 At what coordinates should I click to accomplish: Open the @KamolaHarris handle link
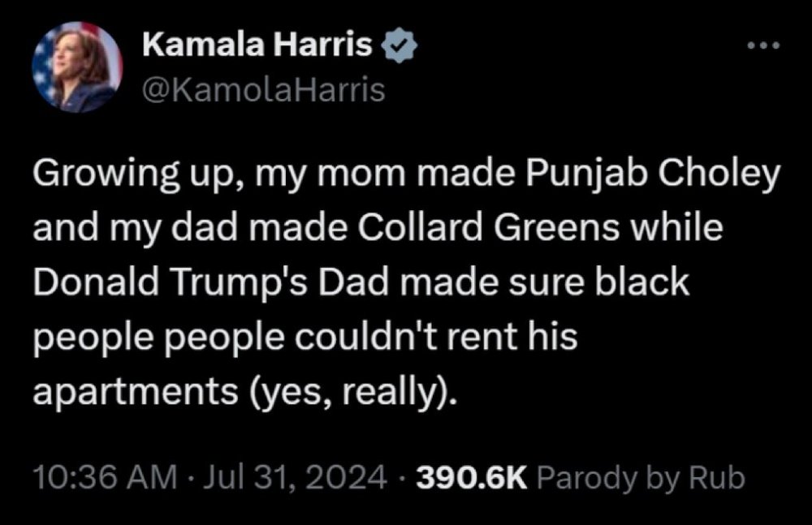tap(264, 91)
